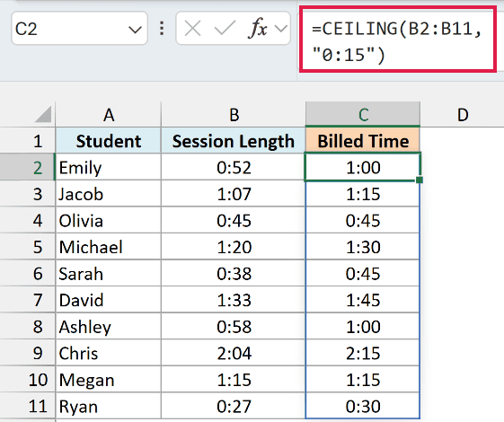
Task: Click Jacob's session length 1:07
Action: pos(234,194)
